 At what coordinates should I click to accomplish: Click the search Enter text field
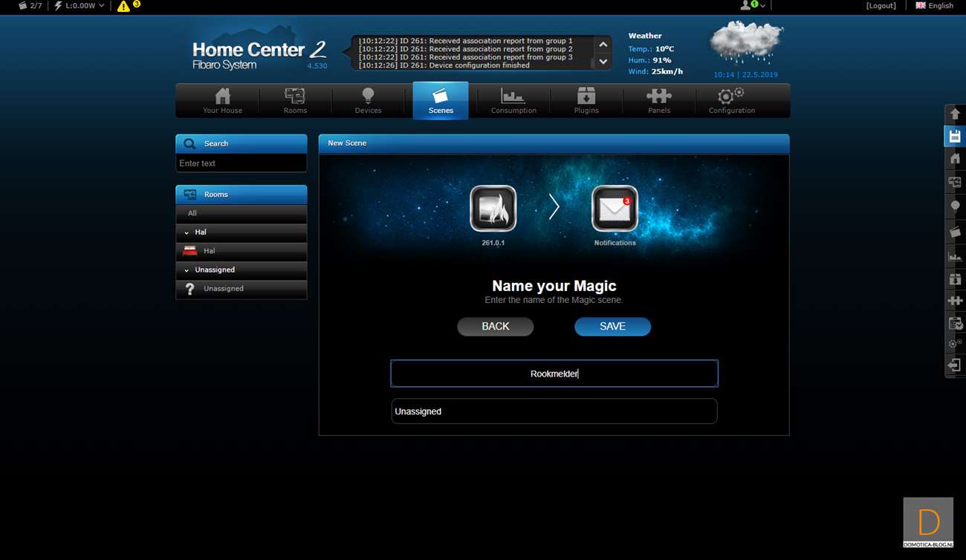[241, 163]
